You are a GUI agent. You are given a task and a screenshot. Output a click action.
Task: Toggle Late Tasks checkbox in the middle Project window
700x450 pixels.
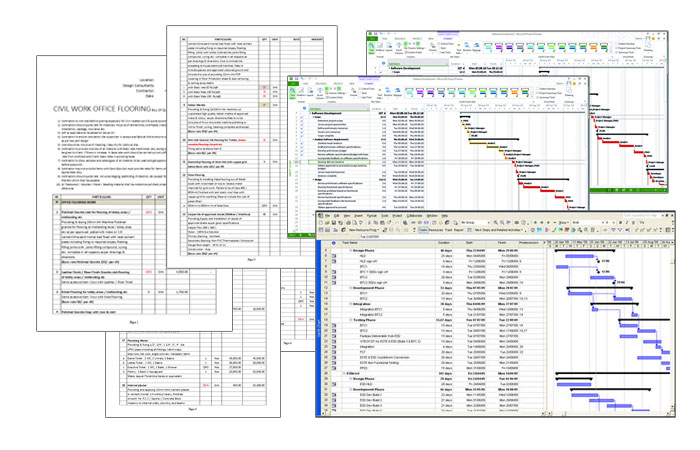coord(360,97)
